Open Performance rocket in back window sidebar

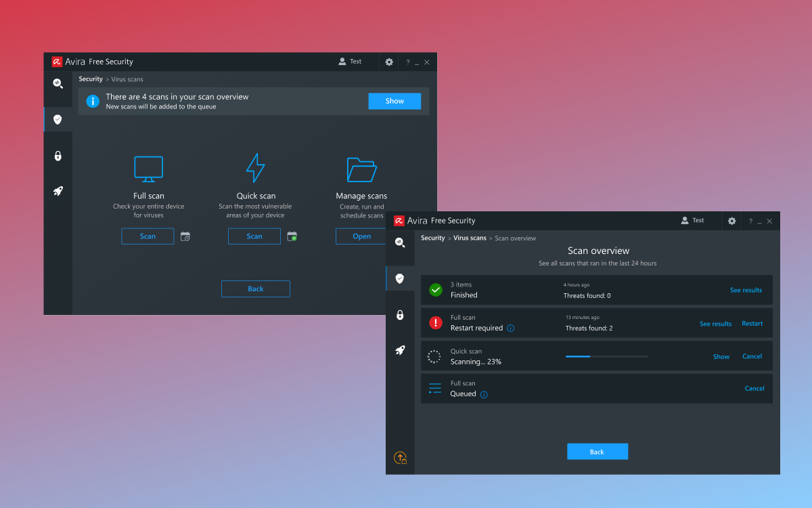pos(58,191)
